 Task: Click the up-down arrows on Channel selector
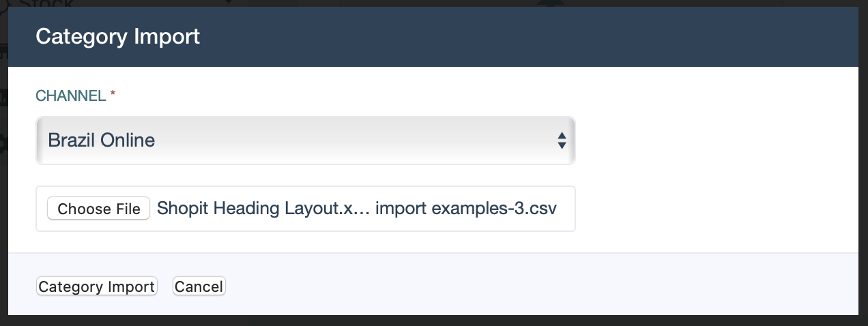[562, 140]
